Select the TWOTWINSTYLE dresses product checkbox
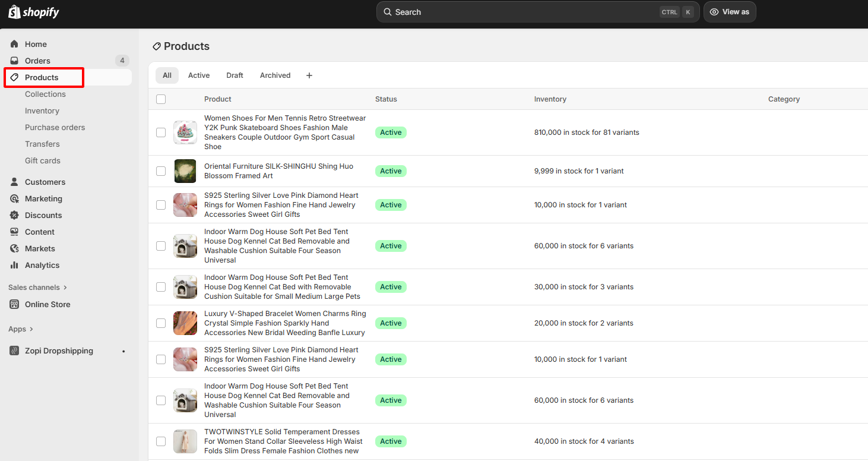 (x=161, y=441)
